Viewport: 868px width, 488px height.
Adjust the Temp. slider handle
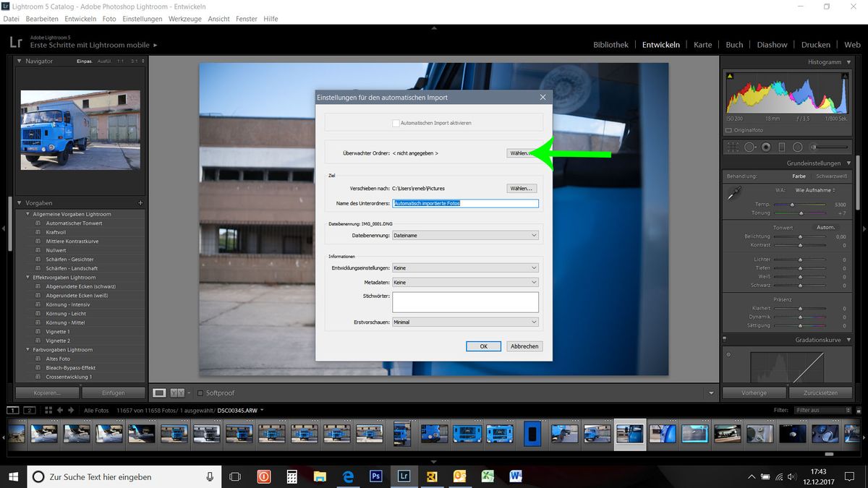793,205
